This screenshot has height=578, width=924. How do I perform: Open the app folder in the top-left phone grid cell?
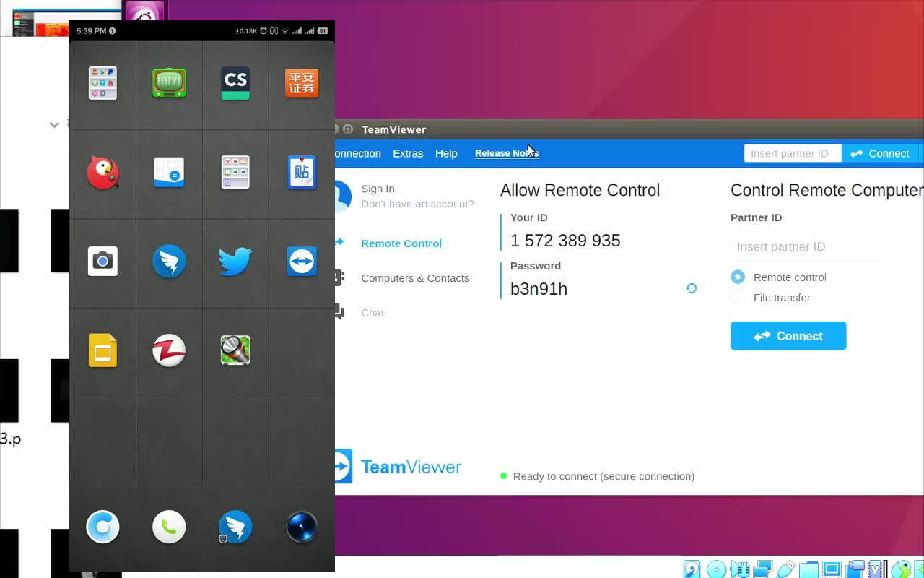(103, 83)
